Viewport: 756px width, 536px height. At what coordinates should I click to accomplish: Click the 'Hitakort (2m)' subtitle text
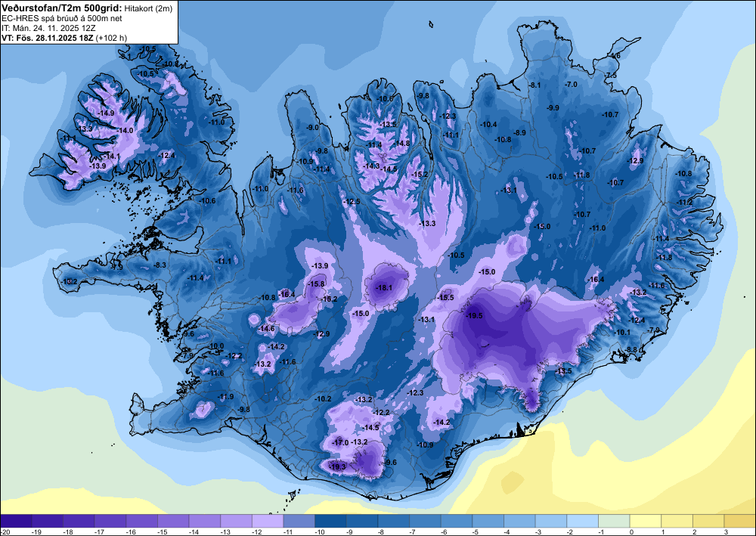(148, 8)
